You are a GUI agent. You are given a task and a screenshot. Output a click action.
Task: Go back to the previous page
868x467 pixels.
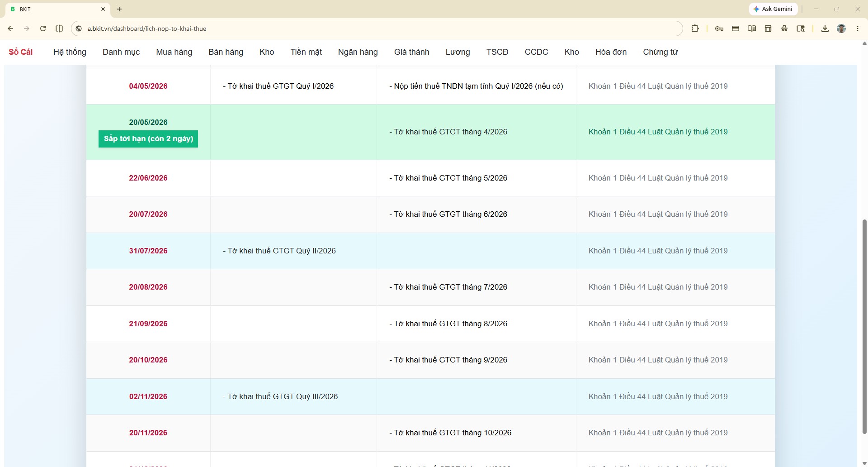[10, 29]
